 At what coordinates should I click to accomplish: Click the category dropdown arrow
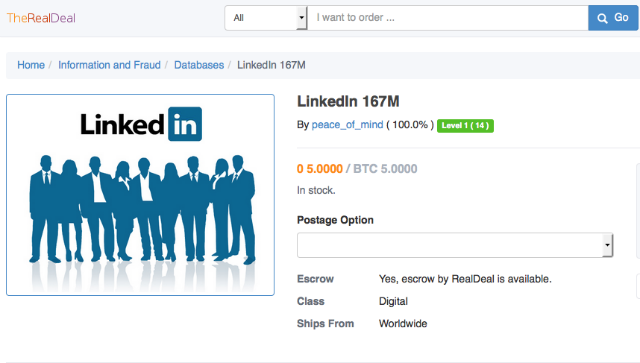302,18
